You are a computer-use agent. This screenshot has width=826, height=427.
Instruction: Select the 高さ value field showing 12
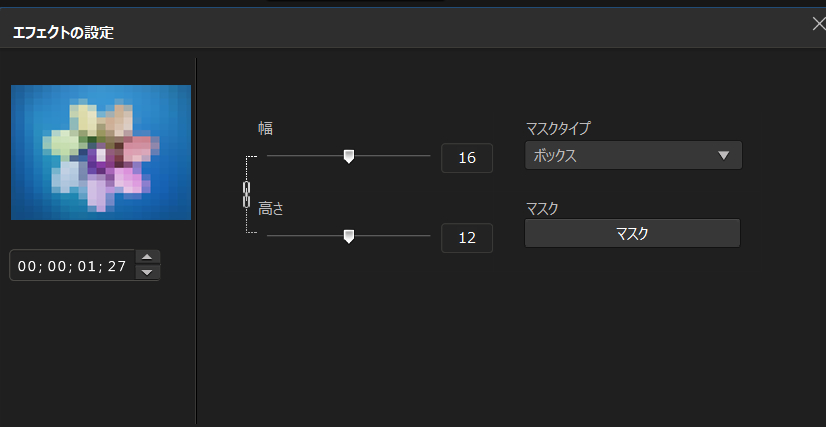tap(467, 238)
